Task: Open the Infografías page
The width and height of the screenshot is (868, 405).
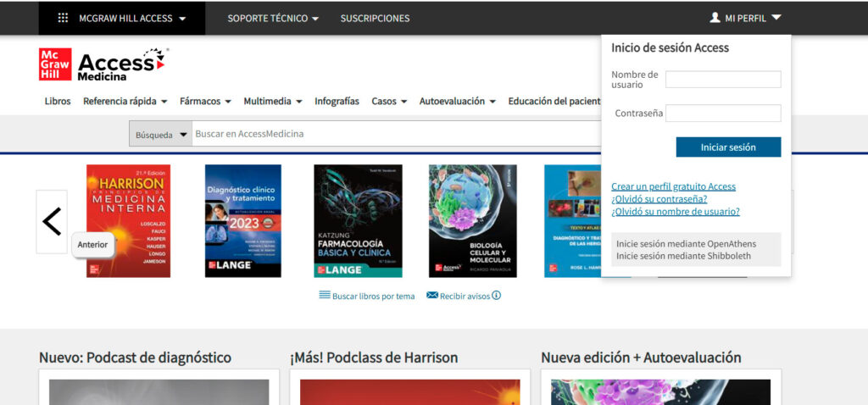Action: [337, 102]
